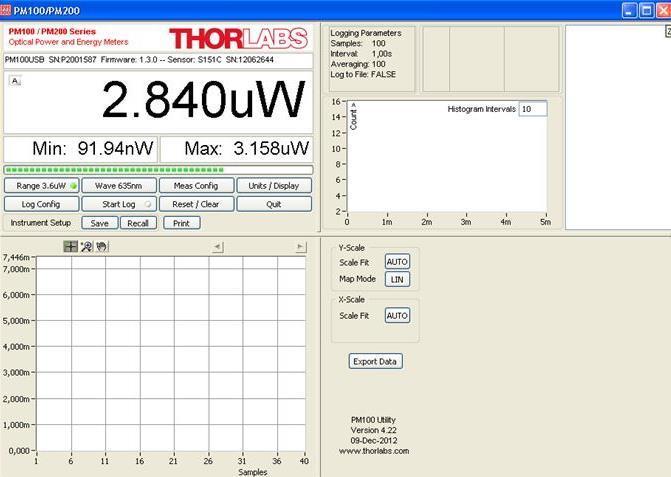Click the PM100/PM200 title bar app icon

6,10
